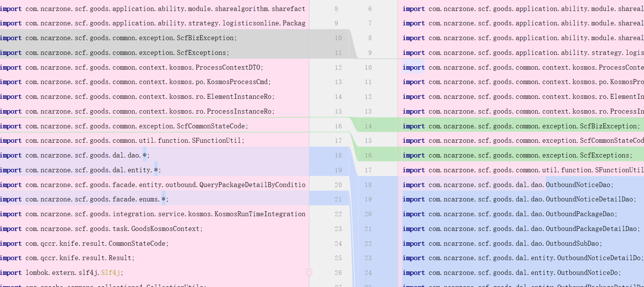Click right pane 'kosmos.po.KosmosPro' import line
Image resolution: width=644 pixels, height=287 pixels.
tap(523, 82)
